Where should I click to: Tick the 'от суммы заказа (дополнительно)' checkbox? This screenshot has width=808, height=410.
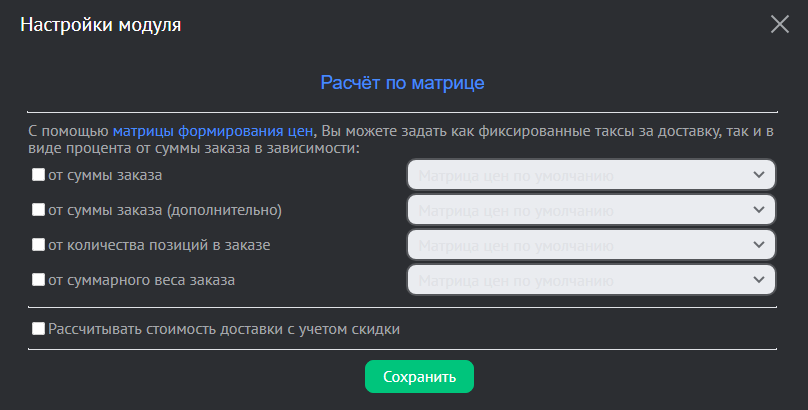39,210
